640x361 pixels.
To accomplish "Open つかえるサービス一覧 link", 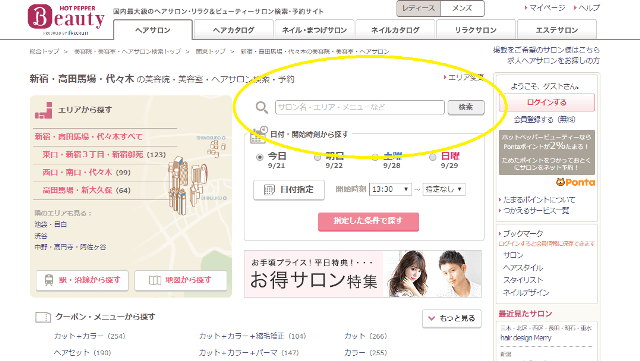I will click(536, 211).
